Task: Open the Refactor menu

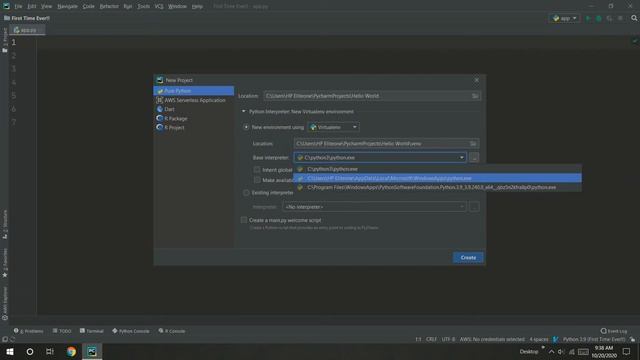Action: click(109, 6)
